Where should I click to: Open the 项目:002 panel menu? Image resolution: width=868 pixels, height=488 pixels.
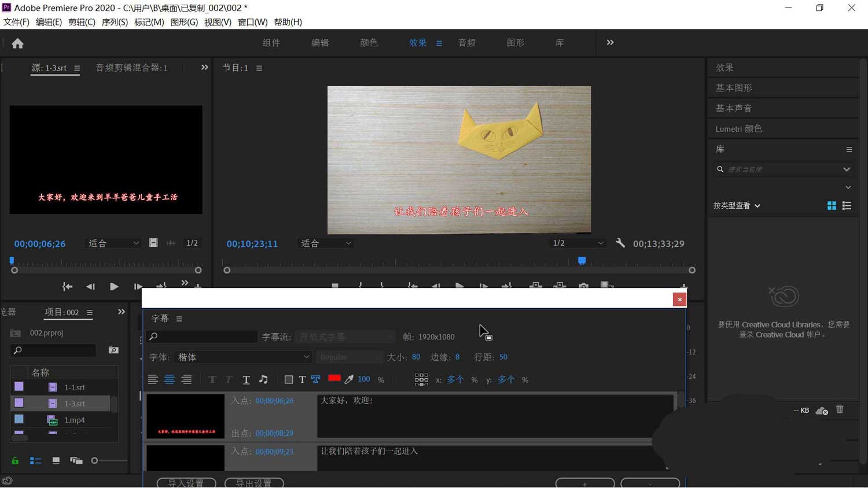(90, 312)
